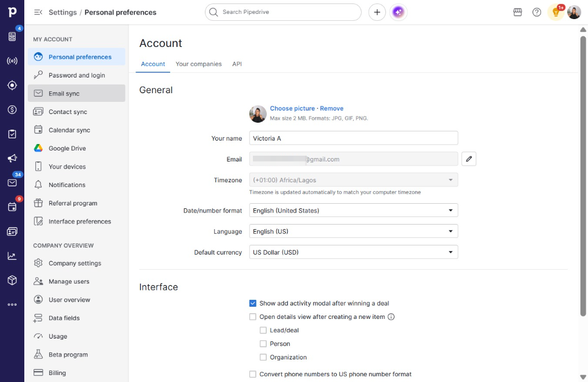Open Beta program page
Viewport: 588px width, 382px height.
76,354
